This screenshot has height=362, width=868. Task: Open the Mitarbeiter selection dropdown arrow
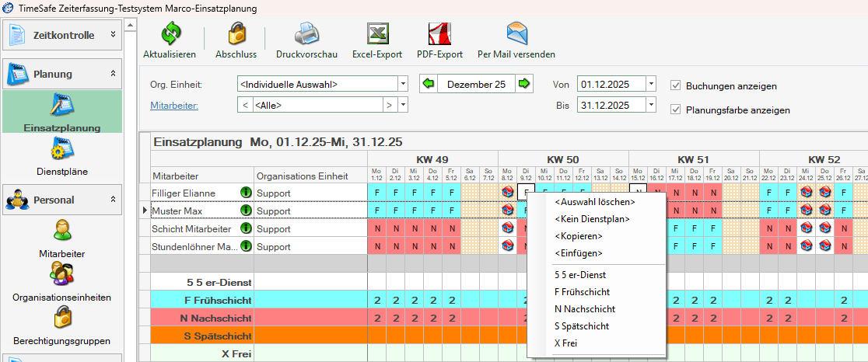pos(403,104)
